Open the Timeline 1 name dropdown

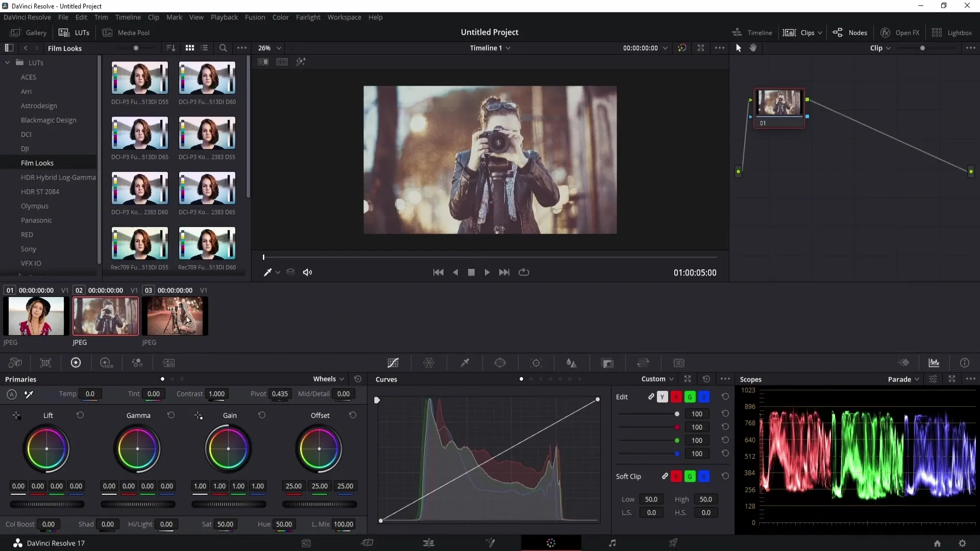tap(490, 48)
